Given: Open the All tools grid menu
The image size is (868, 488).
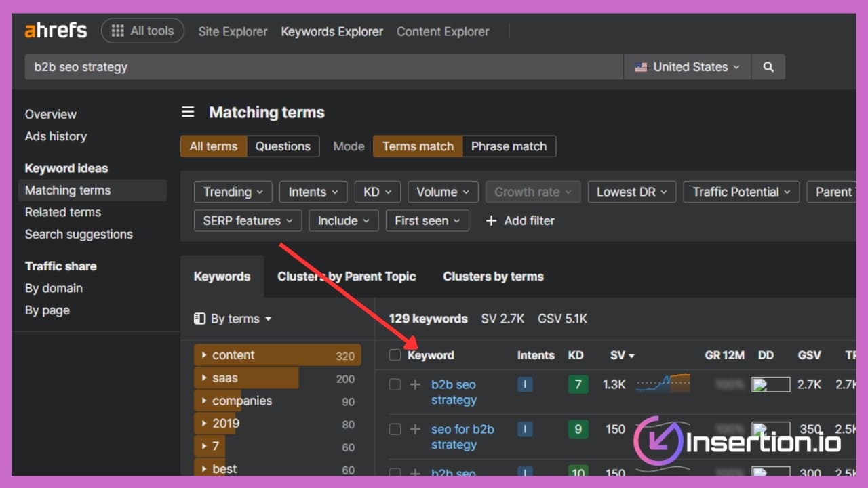Looking at the screenshot, I should click(x=142, y=30).
